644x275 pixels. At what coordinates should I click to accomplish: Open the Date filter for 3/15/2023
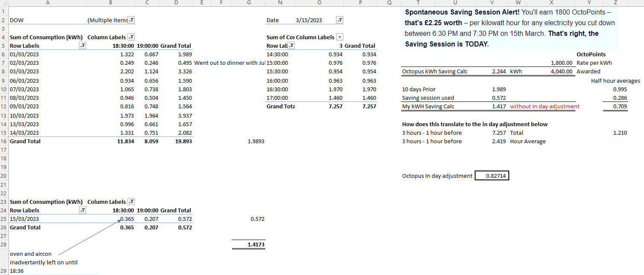click(340, 20)
